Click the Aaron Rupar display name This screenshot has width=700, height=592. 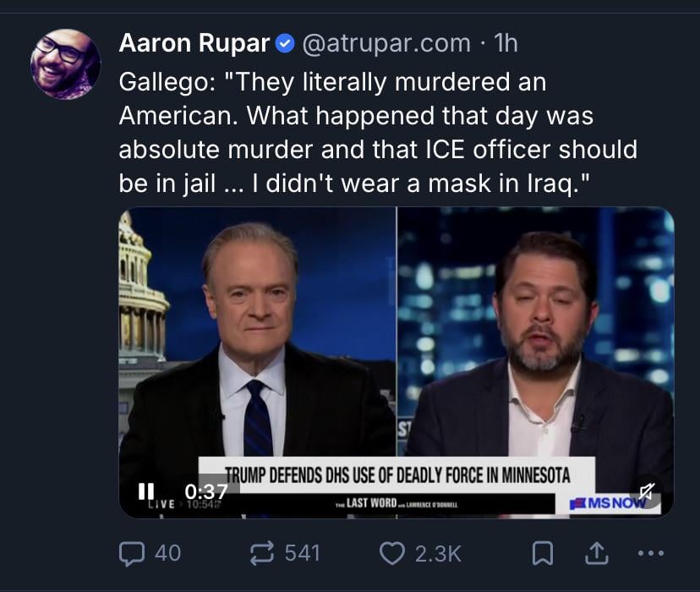pos(194,42)
